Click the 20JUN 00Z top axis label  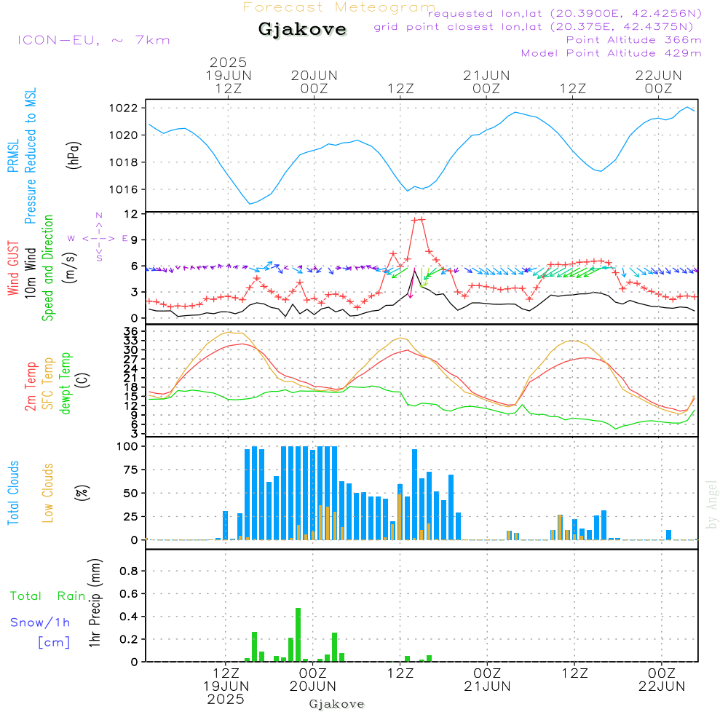click(314, 82)
